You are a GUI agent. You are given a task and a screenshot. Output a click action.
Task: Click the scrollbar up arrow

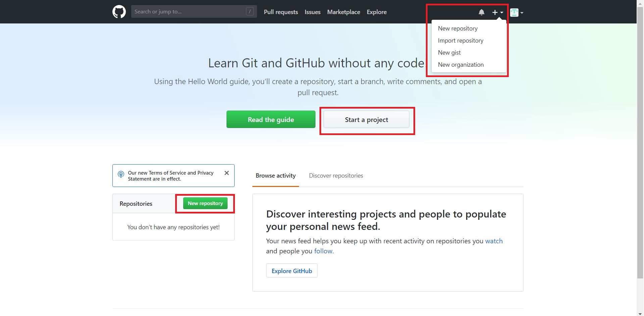click(x=640, y=3)
